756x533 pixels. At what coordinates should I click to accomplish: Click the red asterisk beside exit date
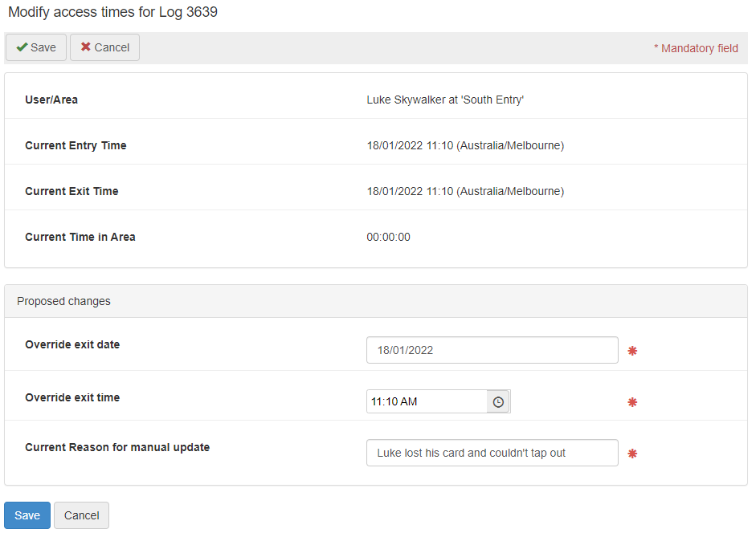pos(632,351)
